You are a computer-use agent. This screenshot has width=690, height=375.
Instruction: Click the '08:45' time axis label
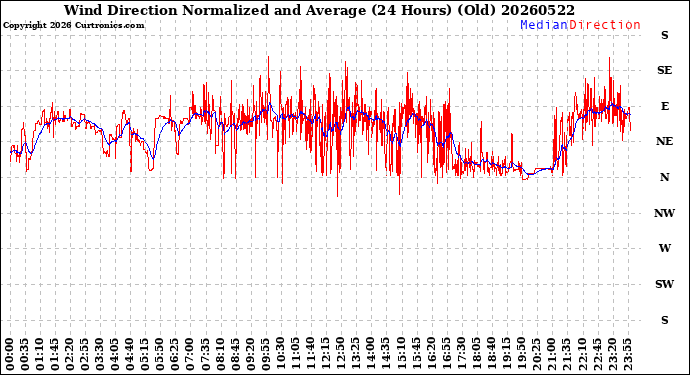point(235,354)
